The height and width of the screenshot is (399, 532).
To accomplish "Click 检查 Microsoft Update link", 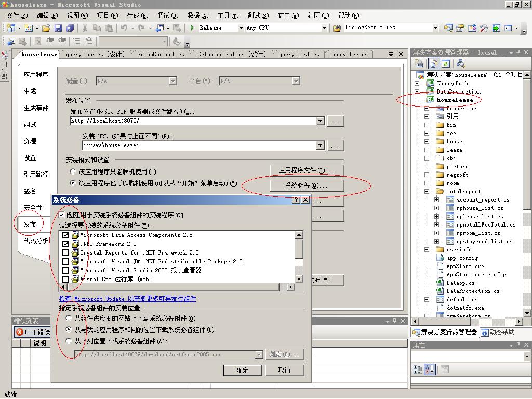I will pos(128,299).
